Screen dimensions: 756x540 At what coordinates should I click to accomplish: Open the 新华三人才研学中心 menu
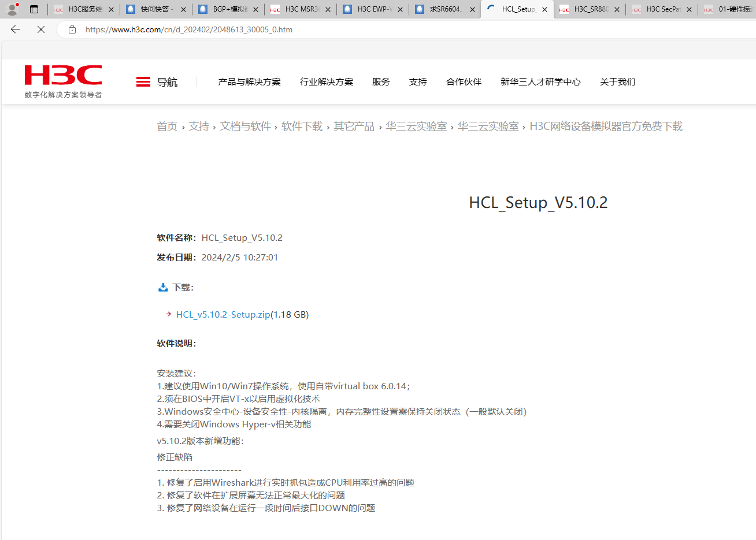(x=540, y=82)
